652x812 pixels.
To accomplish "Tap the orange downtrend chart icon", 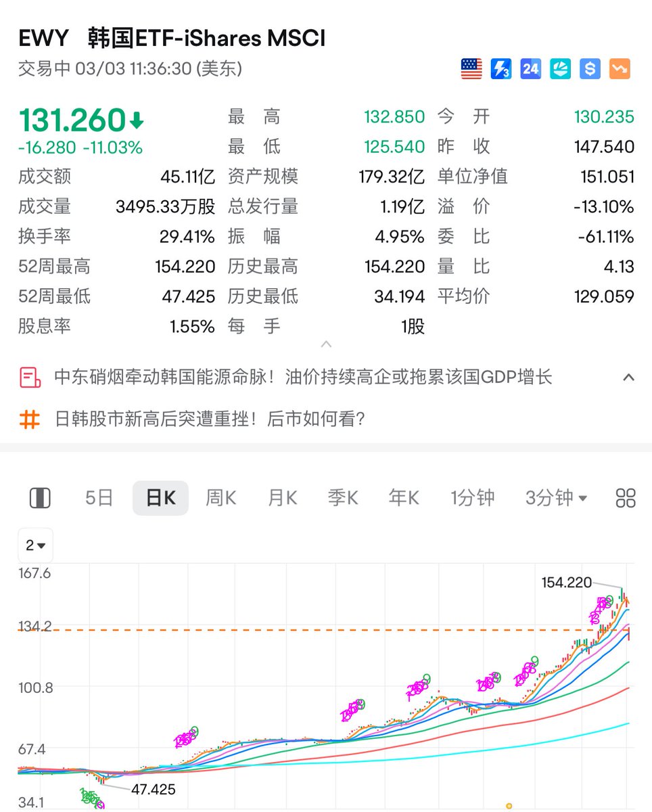I will (x=620, y=68).
